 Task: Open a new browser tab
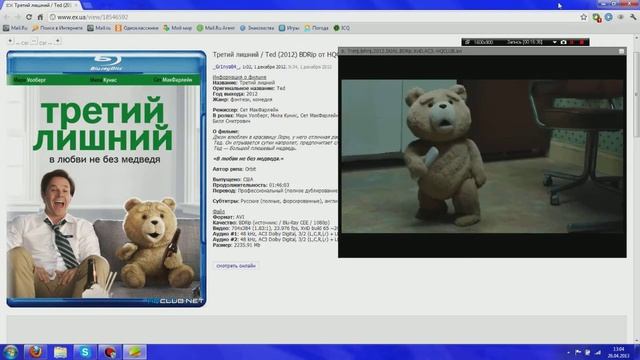pos(87,5)
